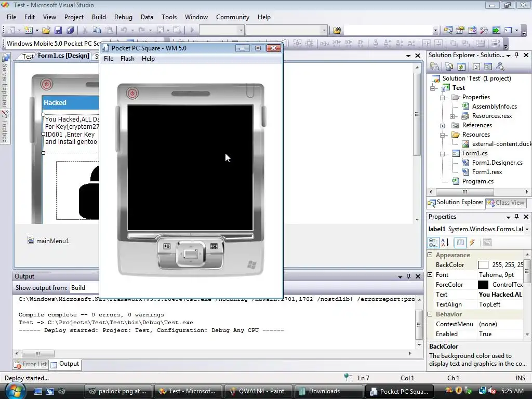Open the Toolbox hammer-wrench toolbar icon

(x=484, y=31)
